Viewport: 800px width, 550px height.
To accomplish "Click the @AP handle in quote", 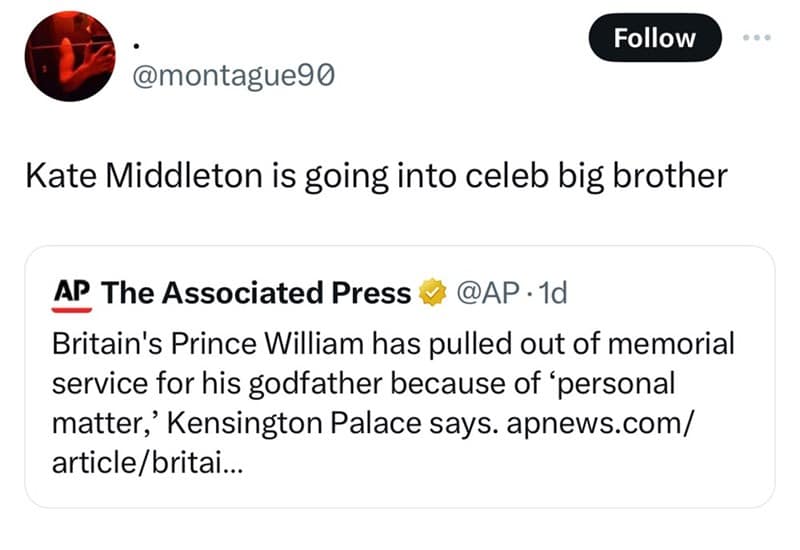I will coord(487,294).
